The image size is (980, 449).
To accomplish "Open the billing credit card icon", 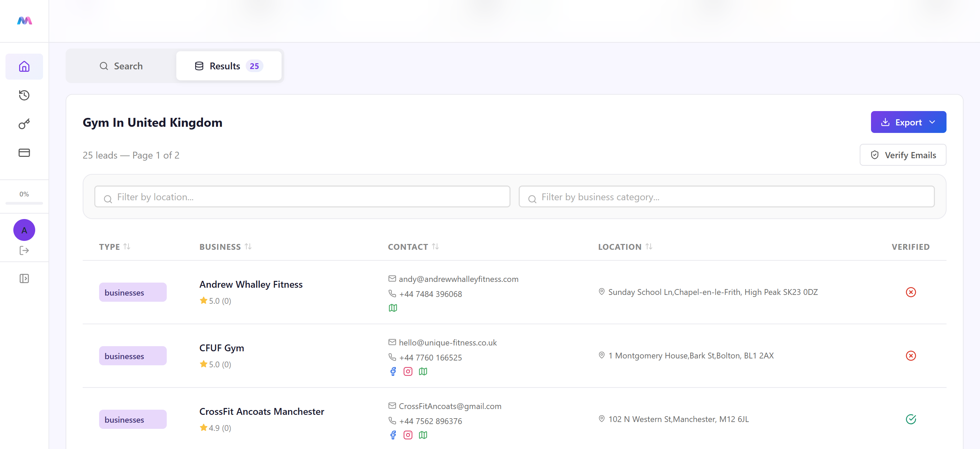I will click(x=24, y=153).
